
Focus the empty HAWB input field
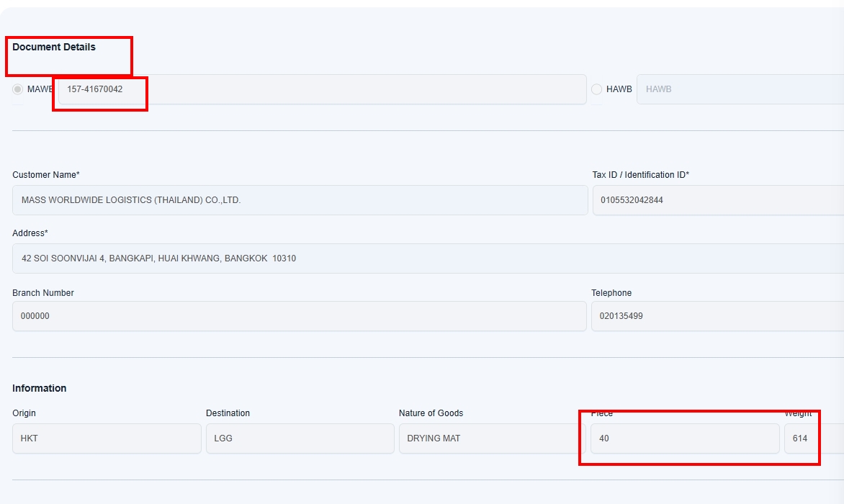(740, 89)
